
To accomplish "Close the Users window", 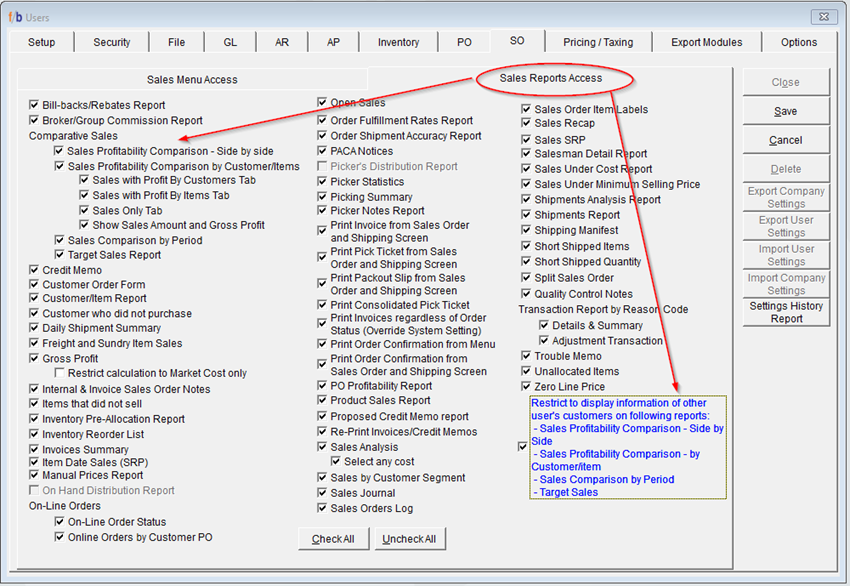I will (x=823, y=17).
